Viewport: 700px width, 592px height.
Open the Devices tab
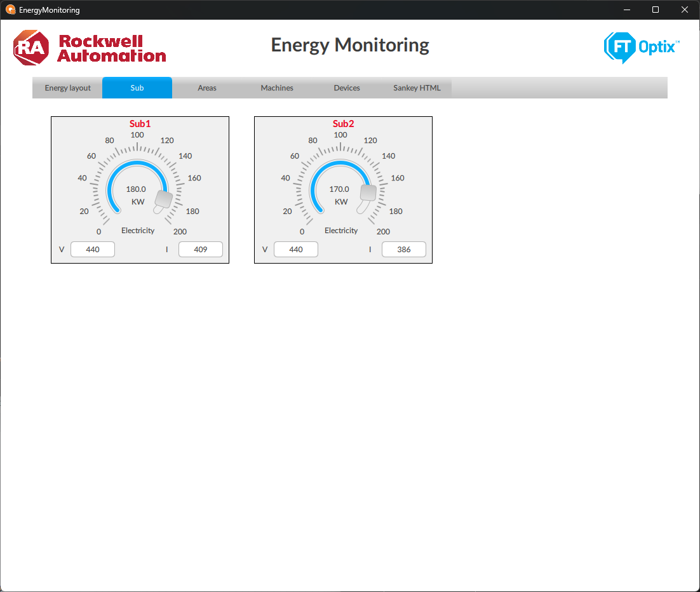(x=347, y=88)
